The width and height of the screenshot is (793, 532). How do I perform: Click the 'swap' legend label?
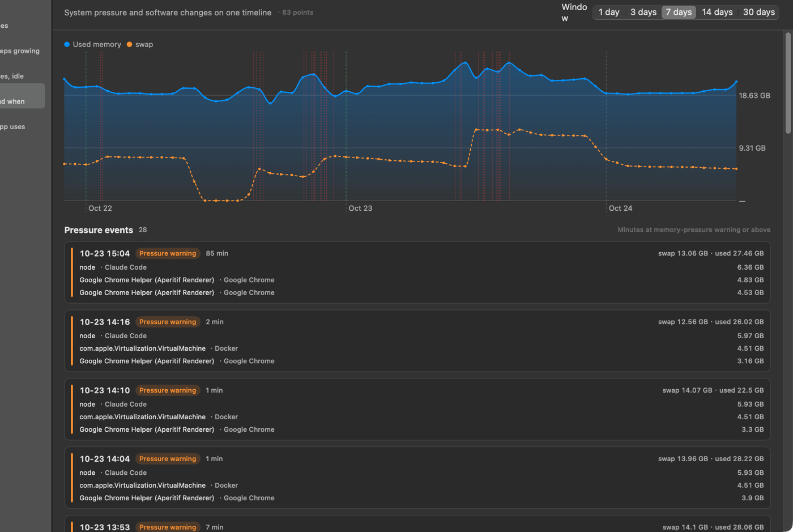coord(144,44)
